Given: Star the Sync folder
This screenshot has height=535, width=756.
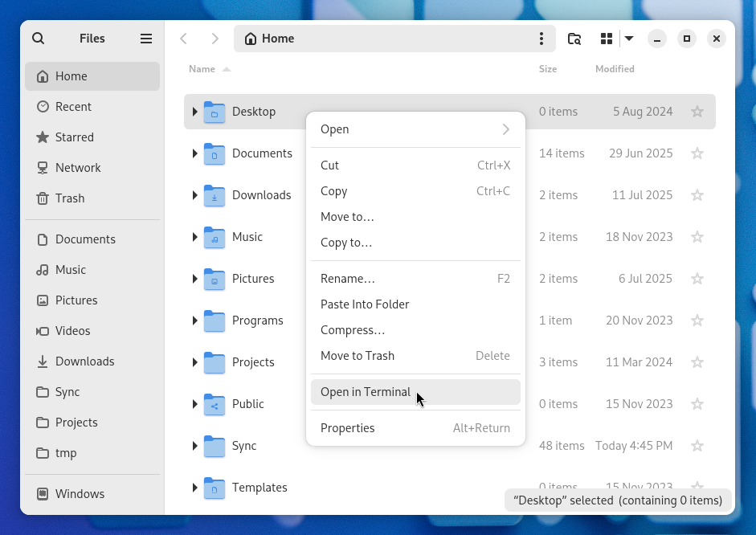Looking at the screenshot, I should 697,446.
